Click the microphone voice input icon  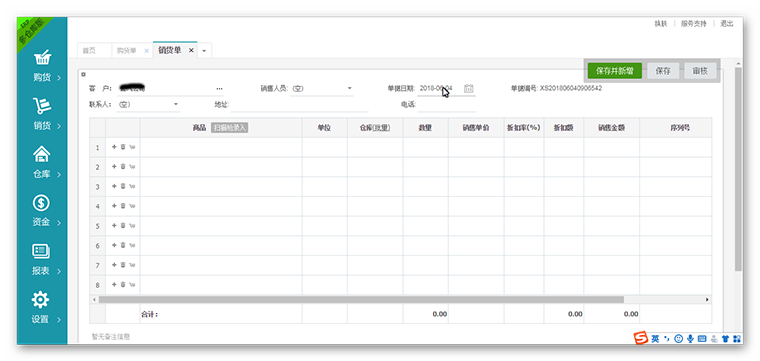[x=690, y=338]
